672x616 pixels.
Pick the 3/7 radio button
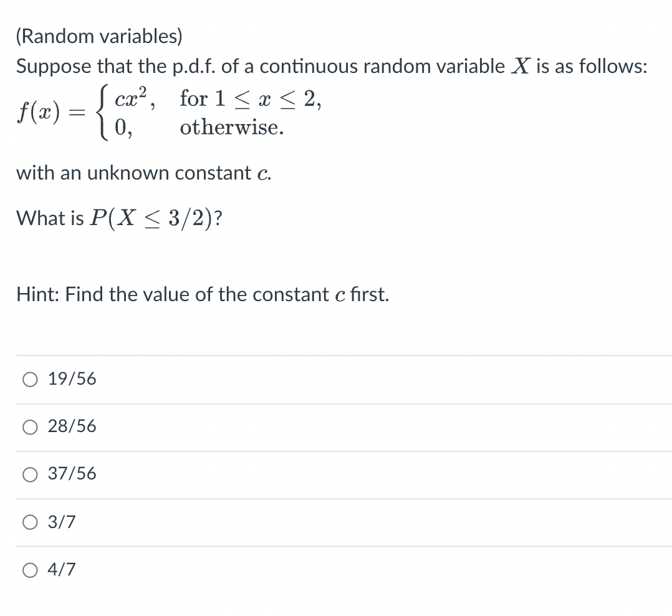30,522
